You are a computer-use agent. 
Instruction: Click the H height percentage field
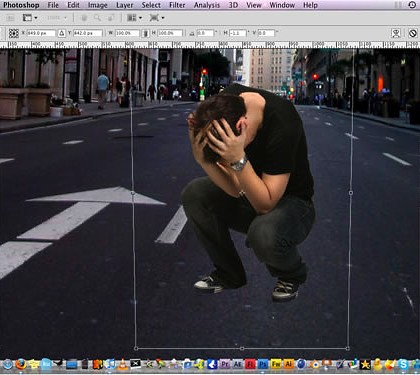pos(170,33)
